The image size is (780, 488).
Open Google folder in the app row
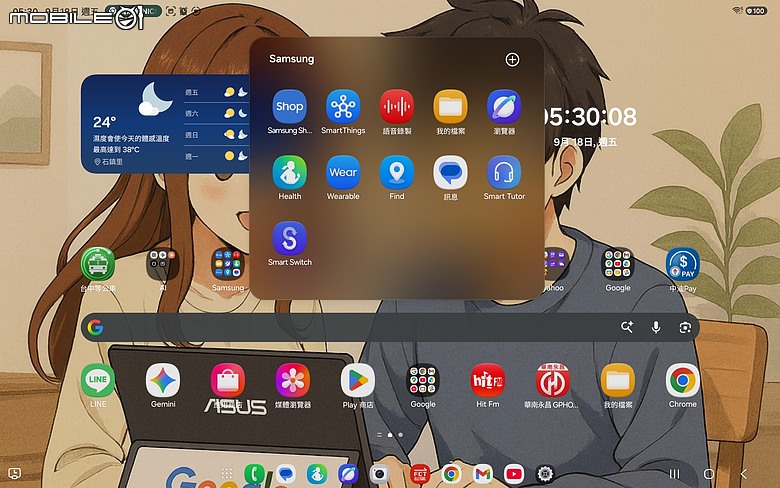(x=423, y=380)
